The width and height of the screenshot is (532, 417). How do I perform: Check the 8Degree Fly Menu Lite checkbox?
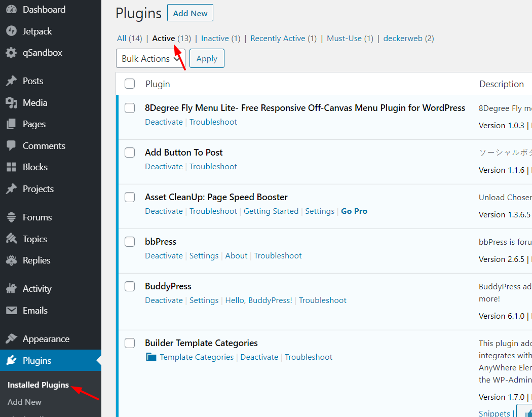(x=130, y=108)
